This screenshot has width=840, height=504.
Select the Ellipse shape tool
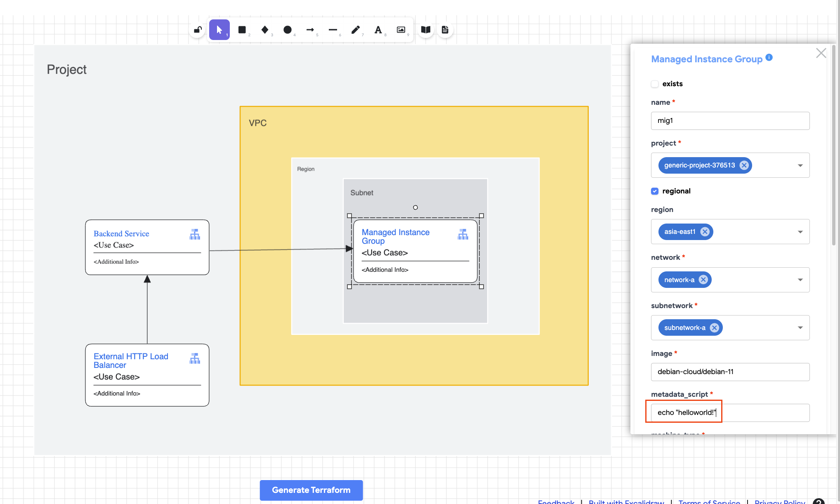288,30
